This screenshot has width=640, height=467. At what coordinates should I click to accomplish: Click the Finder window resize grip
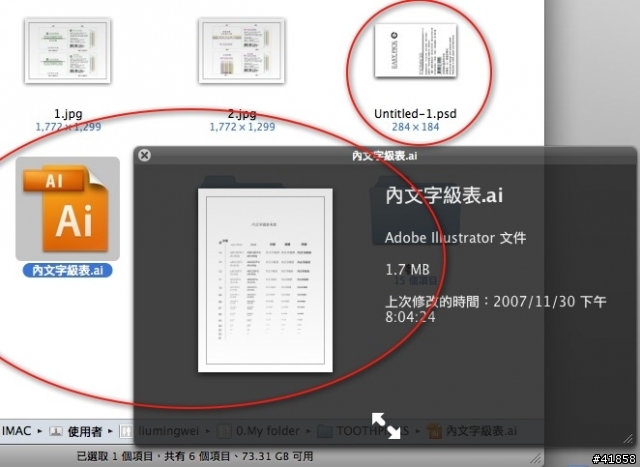click(x=537, y=459)
